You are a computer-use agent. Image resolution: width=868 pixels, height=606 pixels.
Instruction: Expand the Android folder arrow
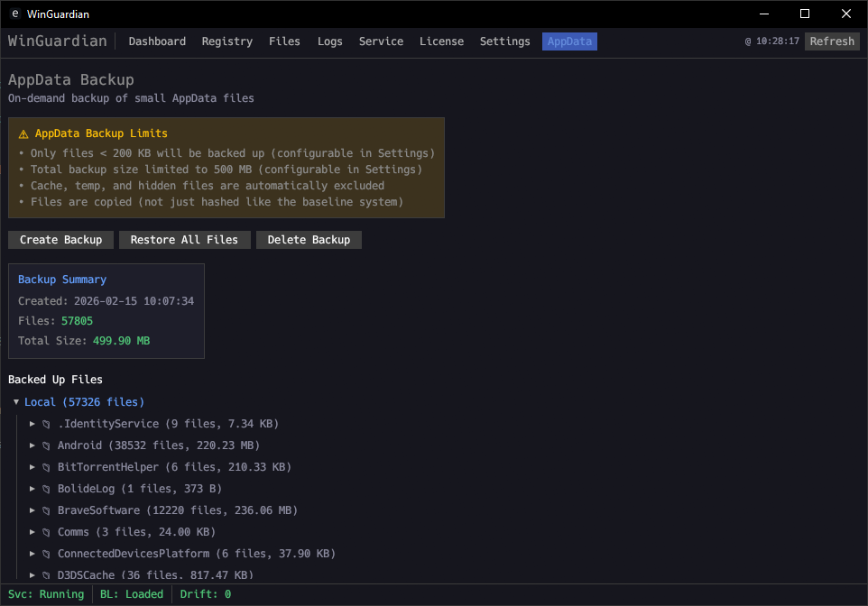pos(32,445)
